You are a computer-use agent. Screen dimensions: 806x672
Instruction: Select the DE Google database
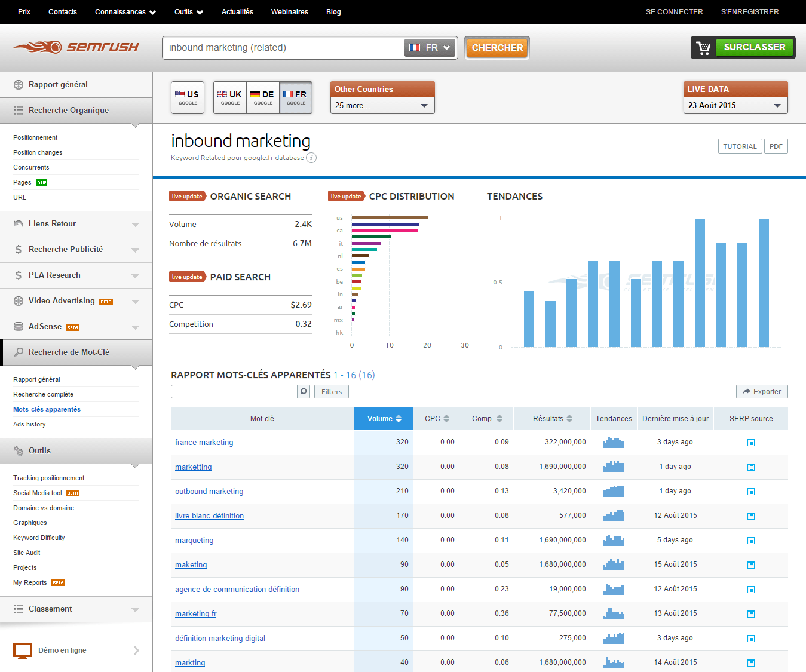[263, 97]
